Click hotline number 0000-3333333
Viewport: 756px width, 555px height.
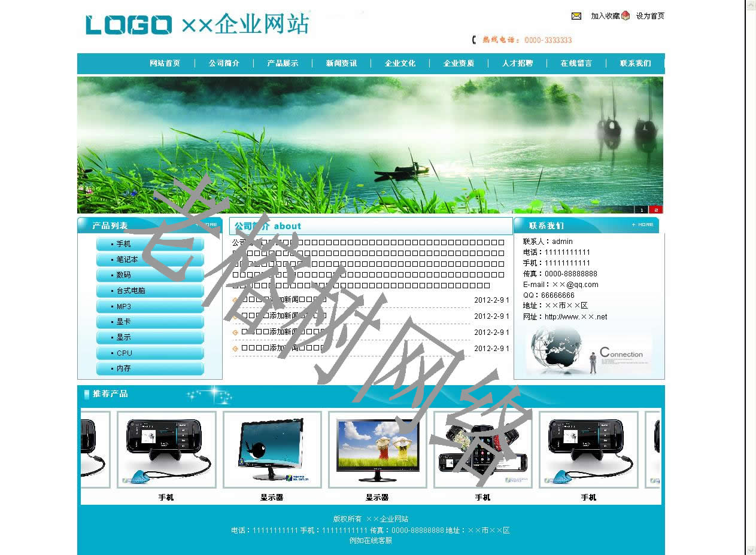tap(548, 40)
